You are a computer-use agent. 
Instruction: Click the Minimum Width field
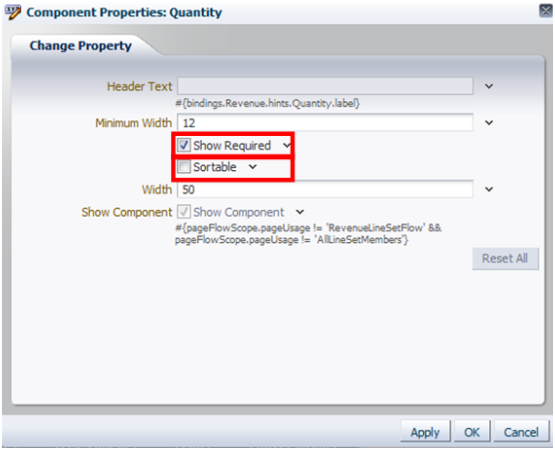(325, 123)
